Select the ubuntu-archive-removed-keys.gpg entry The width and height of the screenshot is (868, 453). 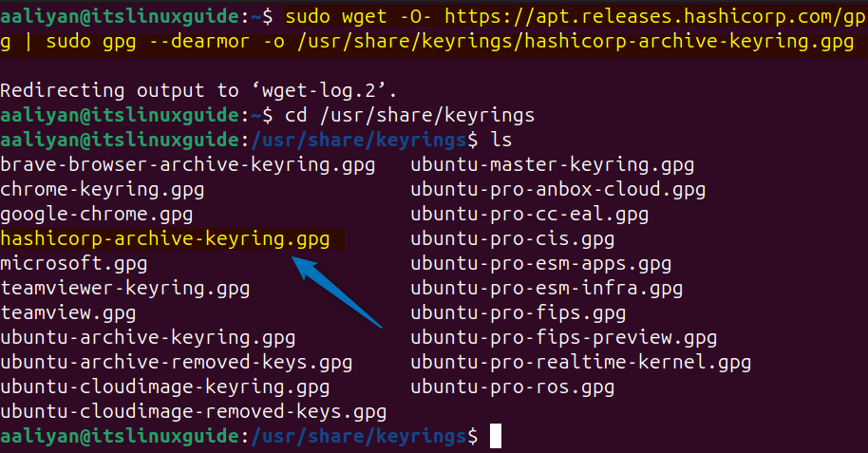177,363
